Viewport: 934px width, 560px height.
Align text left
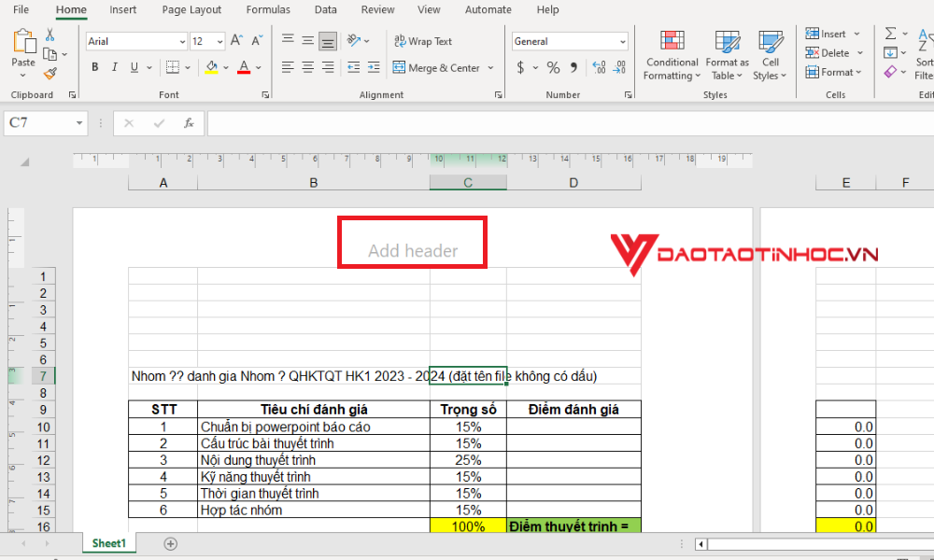pyautogui.click(x=288, y=67)
